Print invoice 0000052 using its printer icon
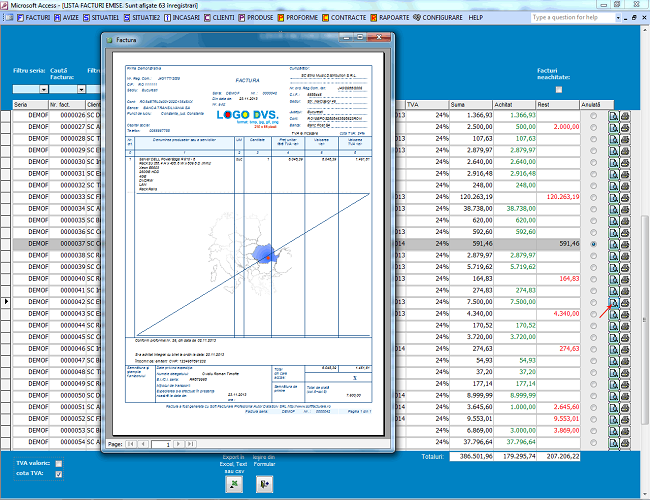The height and width of the screenshot is (500, 650). point(625,420)
